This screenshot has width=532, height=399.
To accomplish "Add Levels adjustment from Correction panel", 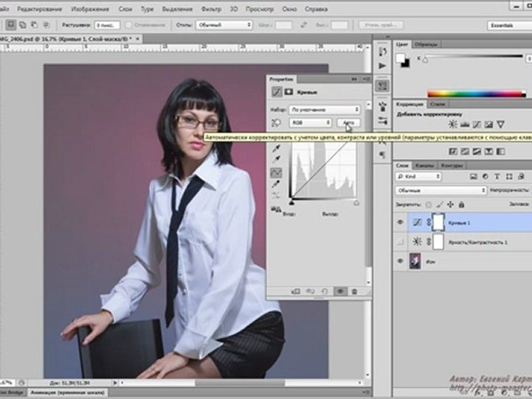I will point(464,125).
